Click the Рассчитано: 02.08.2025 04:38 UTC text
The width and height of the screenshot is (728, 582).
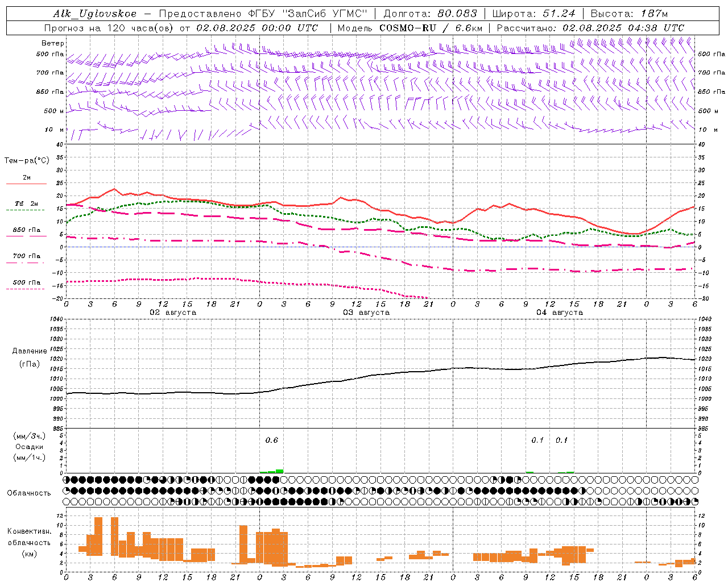pyautogui.click(x=590, y=28)
